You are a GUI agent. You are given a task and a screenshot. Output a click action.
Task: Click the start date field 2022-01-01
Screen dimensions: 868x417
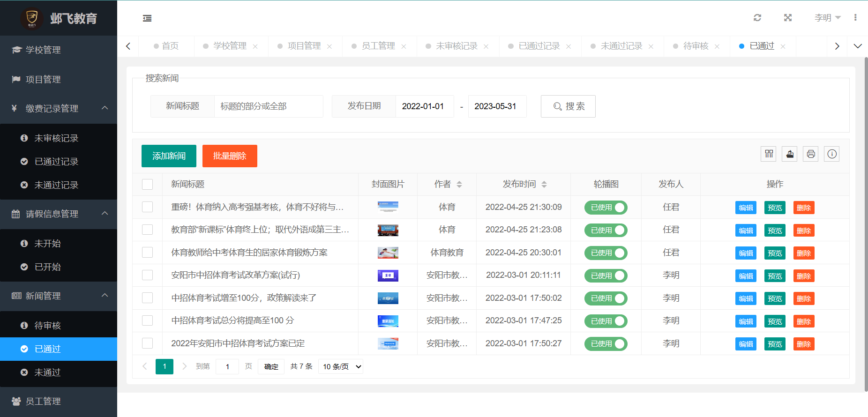[x=425, y=106]
